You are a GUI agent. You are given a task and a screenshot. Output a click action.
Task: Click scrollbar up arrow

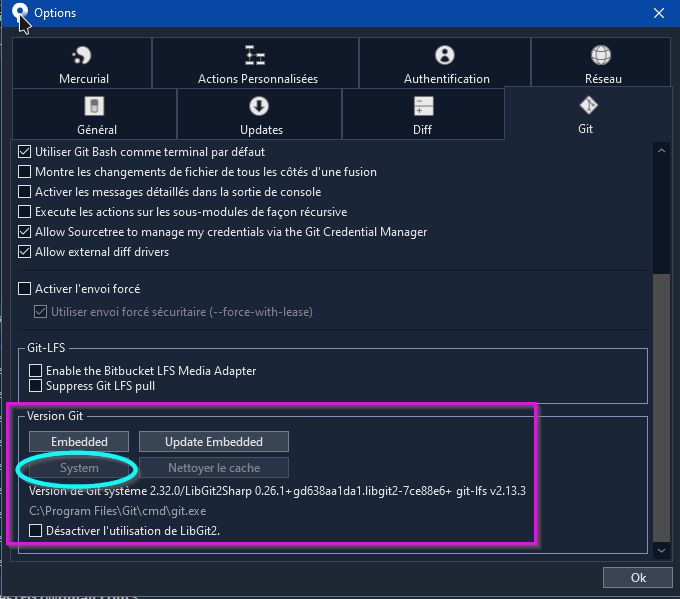(x=661, y=151)
